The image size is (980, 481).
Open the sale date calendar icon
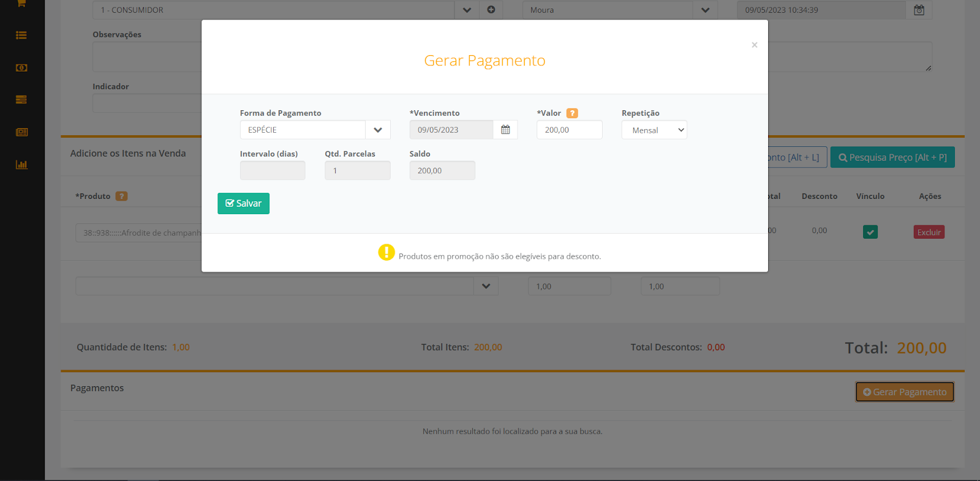(x=919, y=10)
